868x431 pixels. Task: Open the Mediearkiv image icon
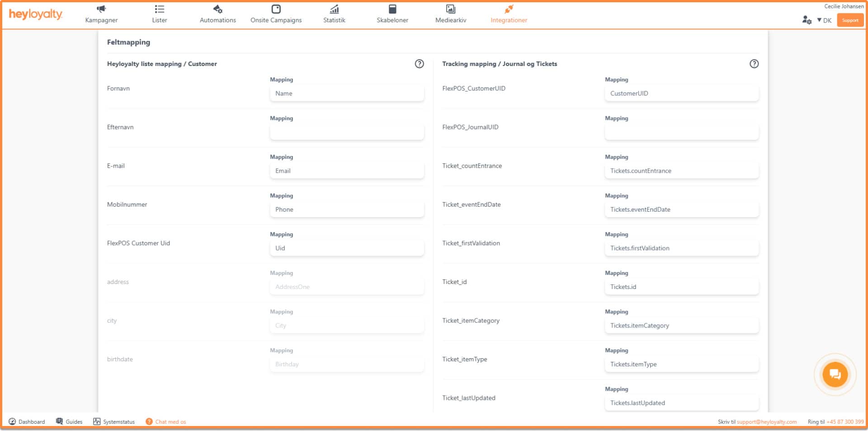coord(450,9)
